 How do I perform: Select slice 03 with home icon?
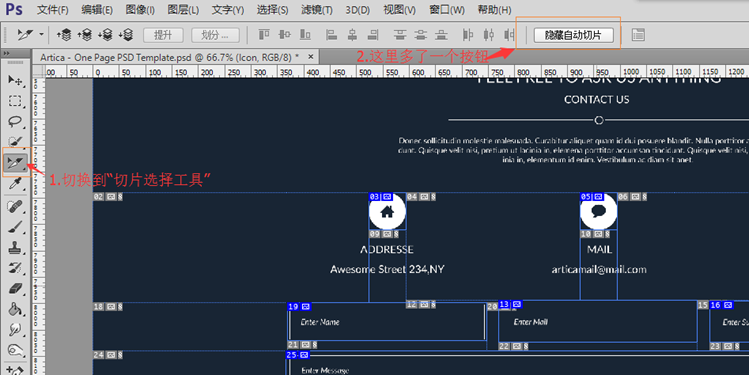pyautogui.click(x=387, y=211)
